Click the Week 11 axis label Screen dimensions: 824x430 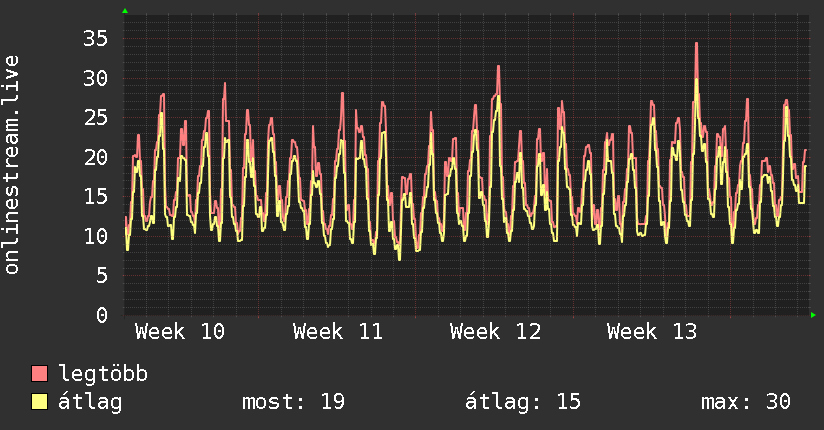tap(338, 332)
